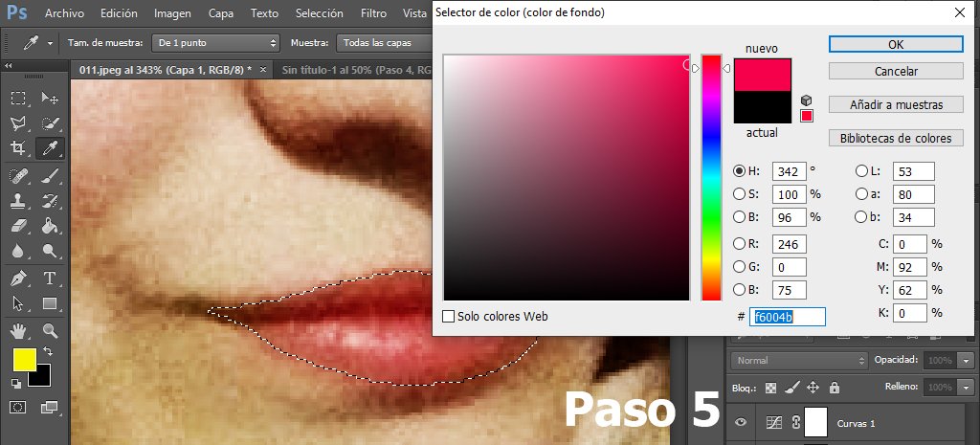
Task: Lock transparent pixels in Layers panel
Action: point(770,388)
